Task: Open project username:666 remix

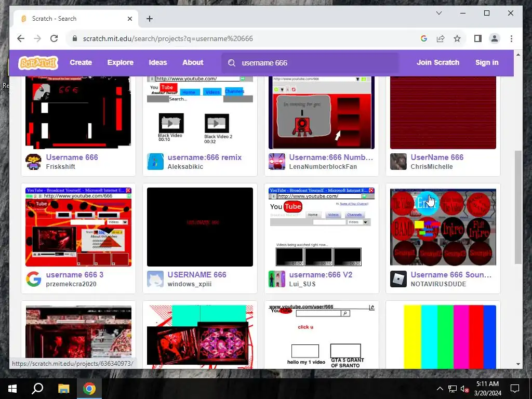Action: pos(205,157)
